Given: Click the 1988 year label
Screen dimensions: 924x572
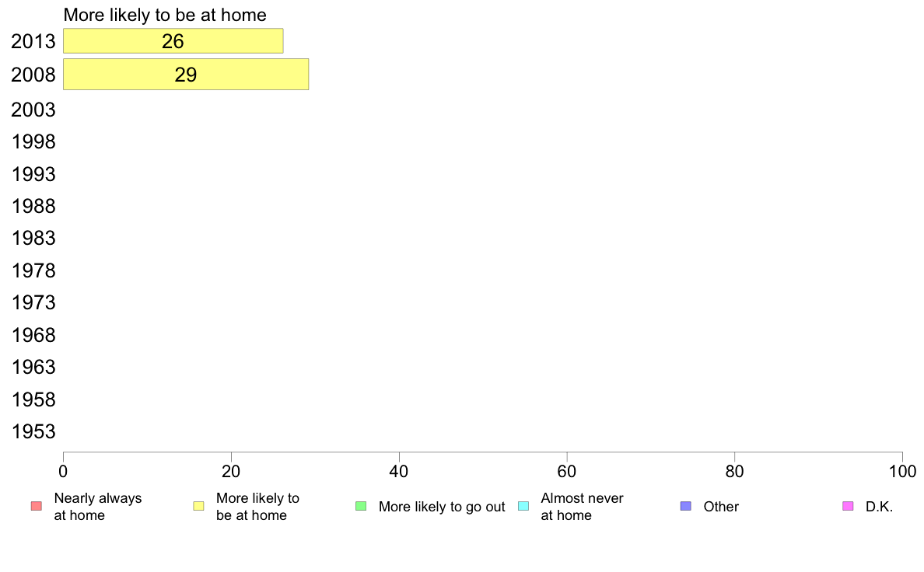Looking at the screenshot, I should pos(33,206).
